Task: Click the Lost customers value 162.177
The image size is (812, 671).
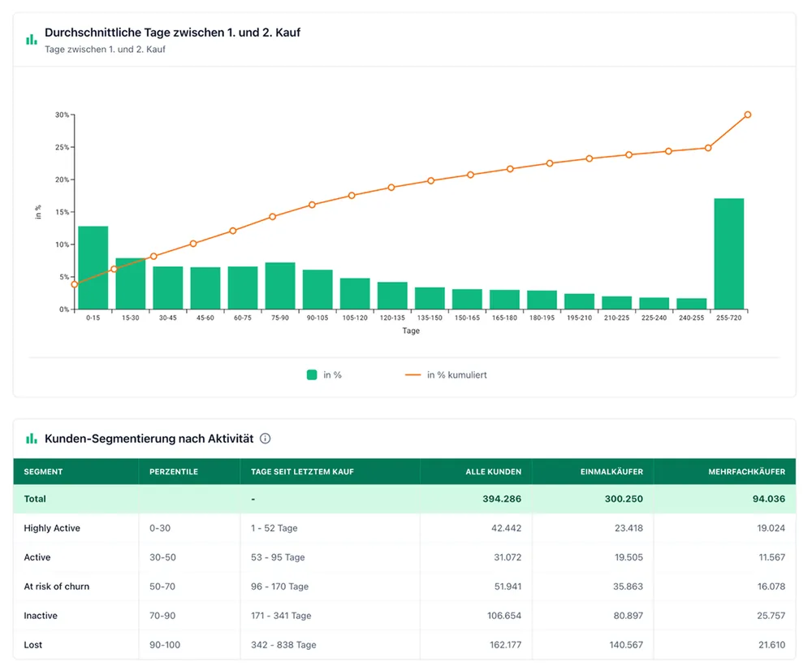Action: pyautogui.click(x=505, y=644)
